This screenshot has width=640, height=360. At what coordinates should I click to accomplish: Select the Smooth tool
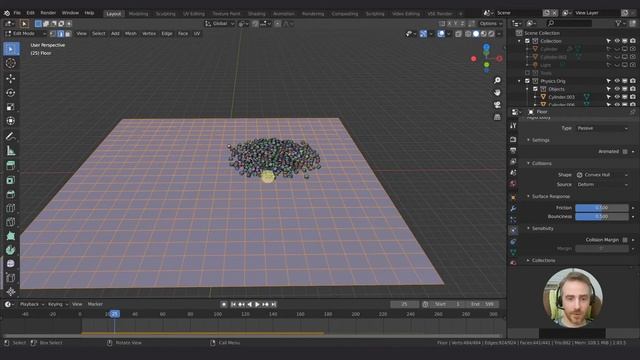tap(11, 264)
